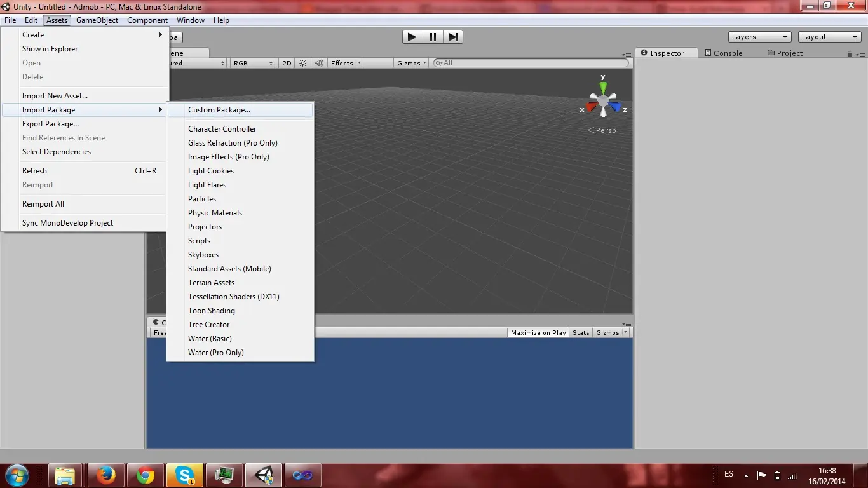Open the Scene view pane options menu icon
This screenshot has width=868, height=488.
(627, 55)
